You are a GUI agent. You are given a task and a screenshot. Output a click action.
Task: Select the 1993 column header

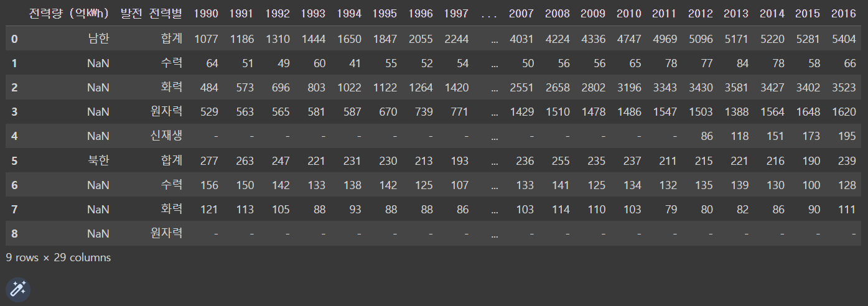point(313,14)
